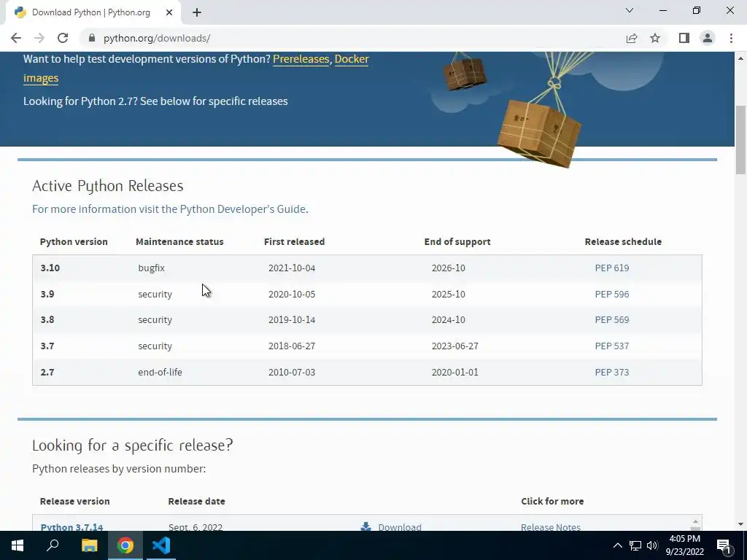Click the Download icon for Python 3.7.14
Screen dimensions: 747x560
366,526
